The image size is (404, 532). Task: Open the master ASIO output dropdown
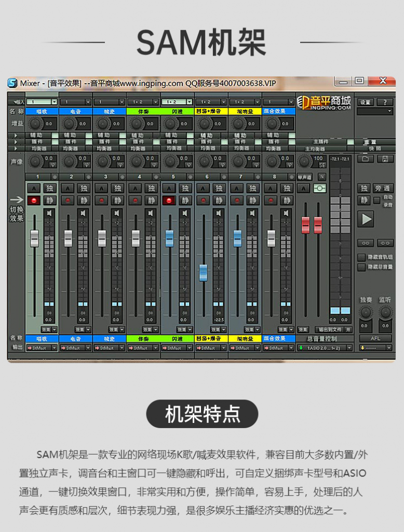(x=325, y=348)
